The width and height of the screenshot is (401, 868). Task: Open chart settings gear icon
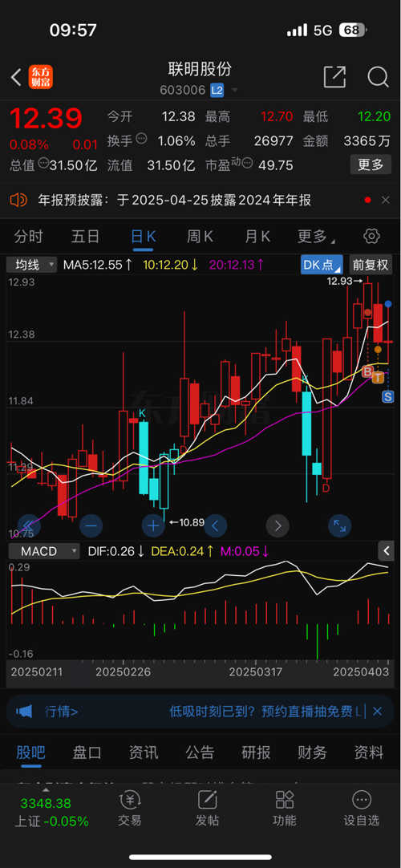coord(371,237)
